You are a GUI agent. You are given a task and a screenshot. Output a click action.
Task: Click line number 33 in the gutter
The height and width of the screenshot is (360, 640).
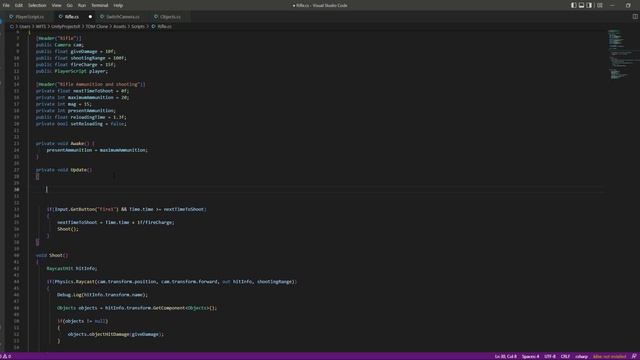tap(16, 209)
